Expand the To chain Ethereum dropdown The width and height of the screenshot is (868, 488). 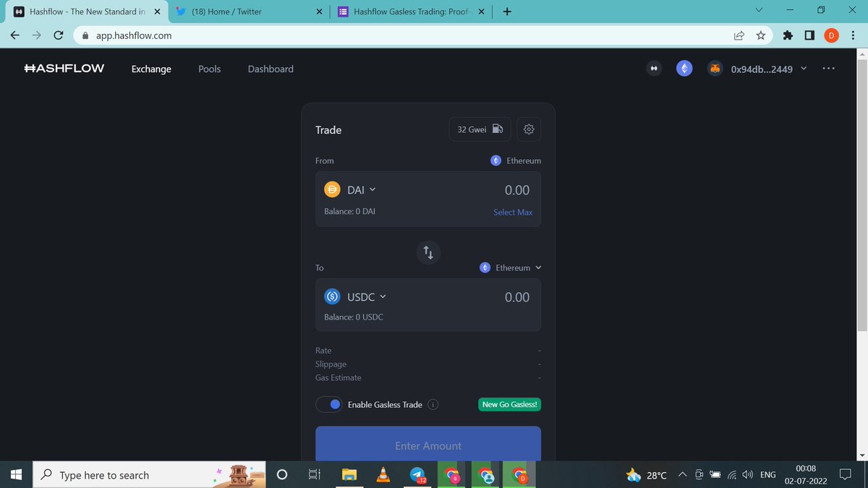click(511, 267)
